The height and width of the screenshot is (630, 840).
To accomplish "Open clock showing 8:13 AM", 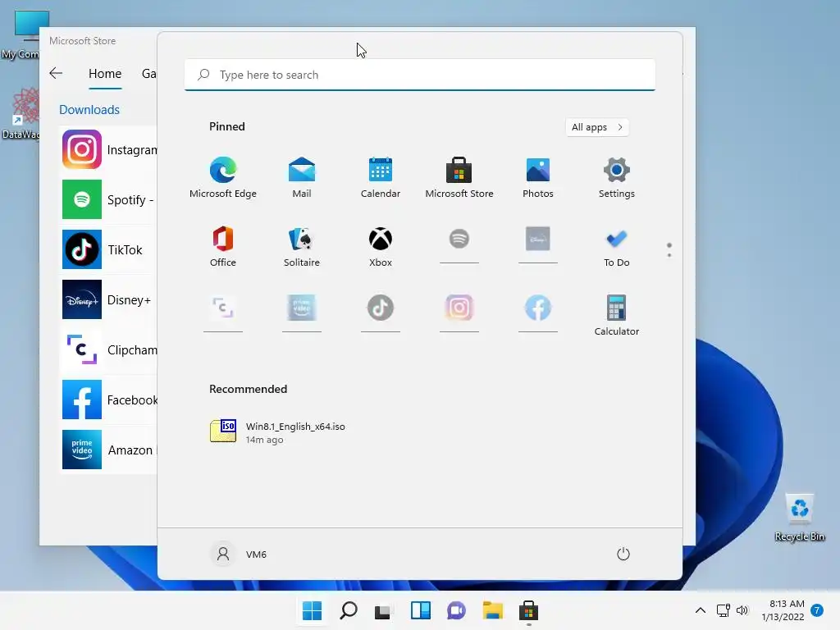I will [783, 610].
